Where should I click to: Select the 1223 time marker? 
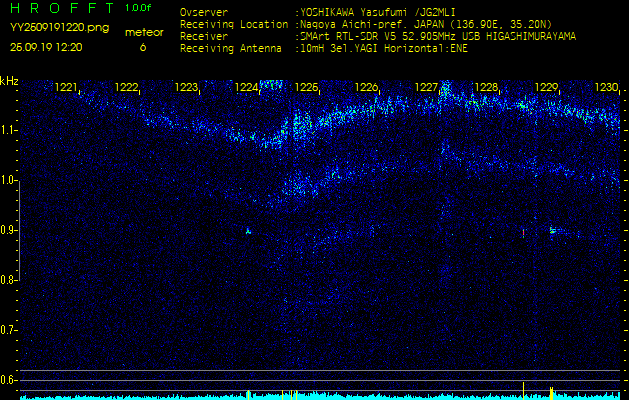[187, 88]
